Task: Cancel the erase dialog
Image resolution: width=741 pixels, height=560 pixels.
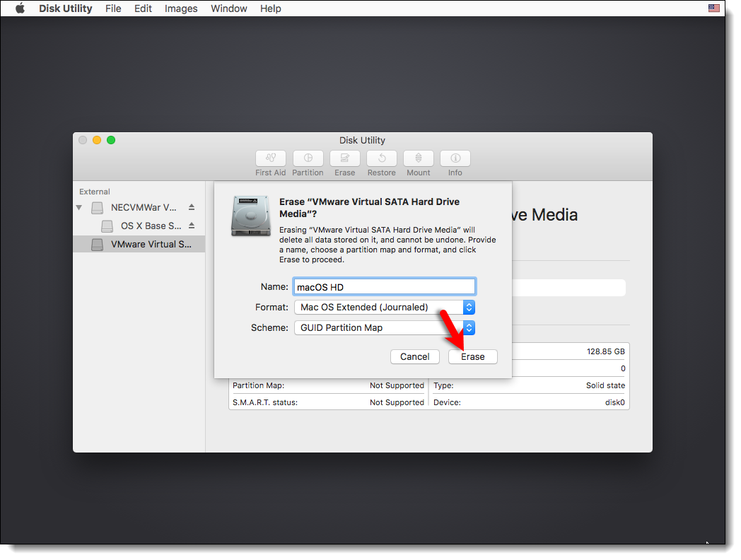Action: coord(415,357)
